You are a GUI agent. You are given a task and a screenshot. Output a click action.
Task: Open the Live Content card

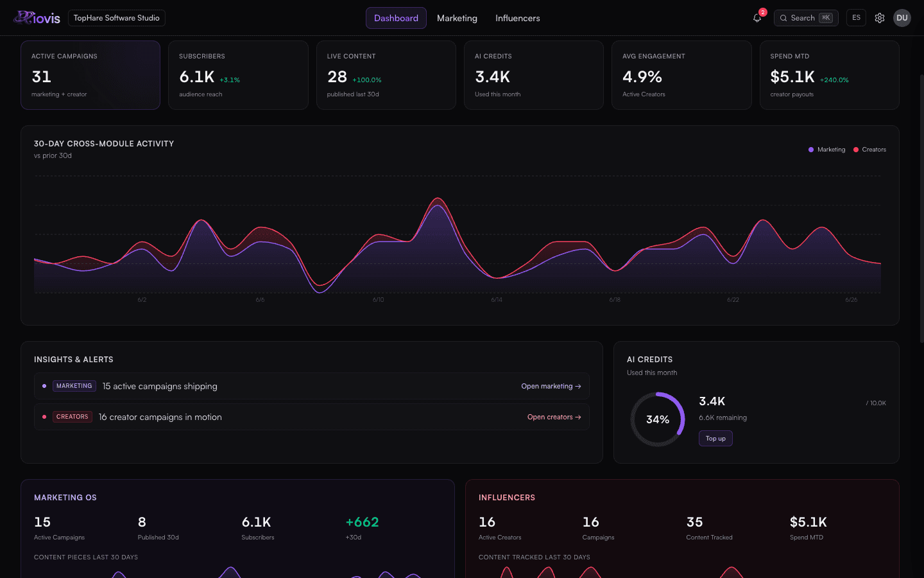coord(386,75)
